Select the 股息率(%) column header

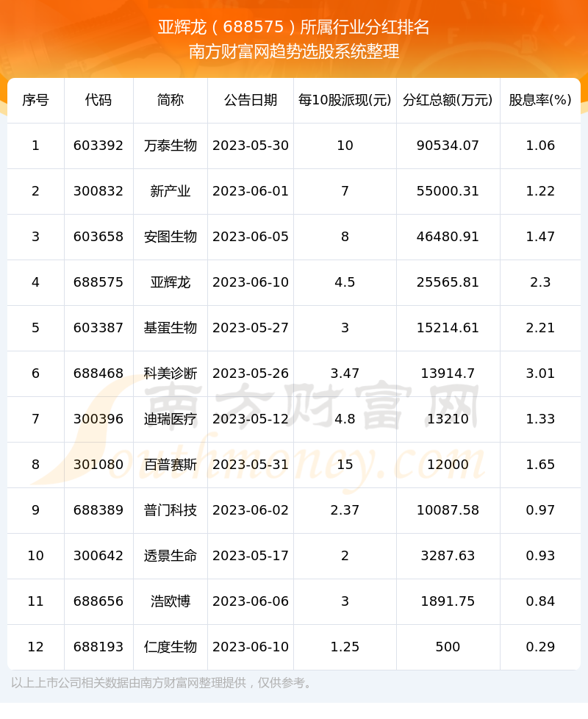(x=540, y=100)
